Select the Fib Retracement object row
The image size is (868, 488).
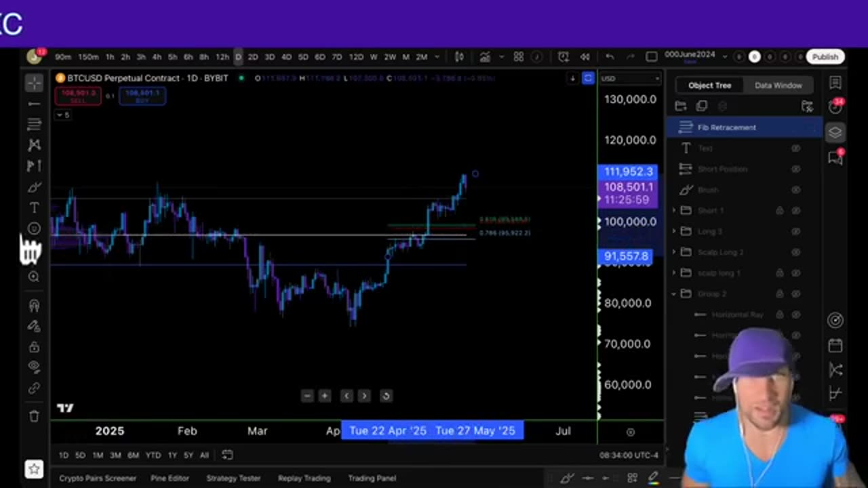pos(745,127)
